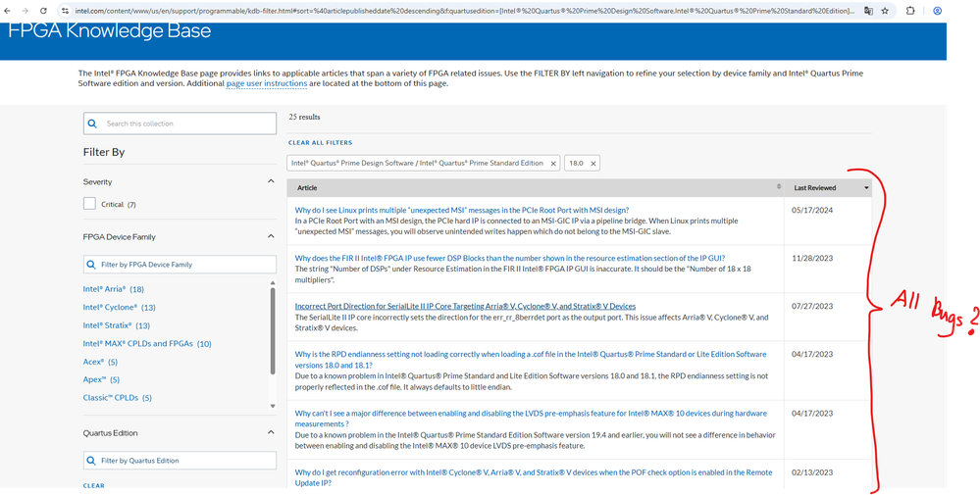Filter by Intel Stratix (13)
The height and width of the screenshot is (495, 980).
point(117,325)
